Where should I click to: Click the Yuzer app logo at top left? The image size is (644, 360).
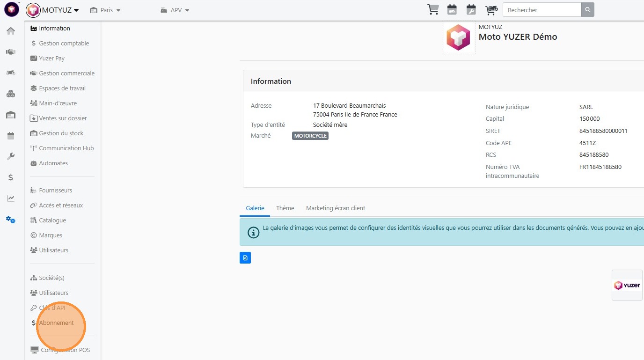(x=12, y=9)
